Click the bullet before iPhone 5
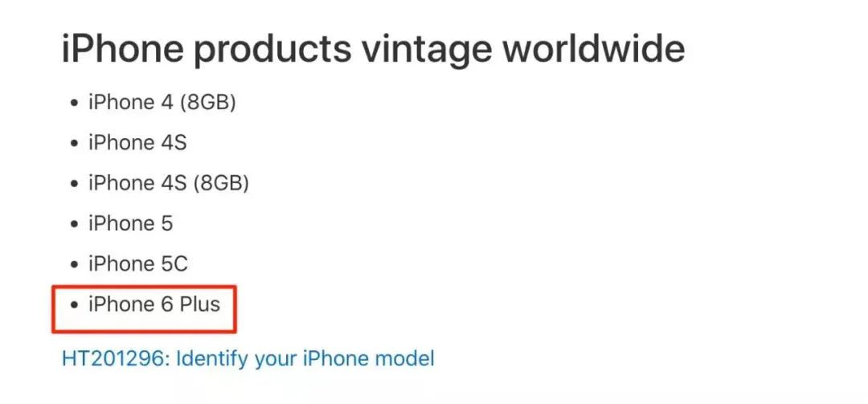This screenshot has height=404, width=868. pos(75,224)
